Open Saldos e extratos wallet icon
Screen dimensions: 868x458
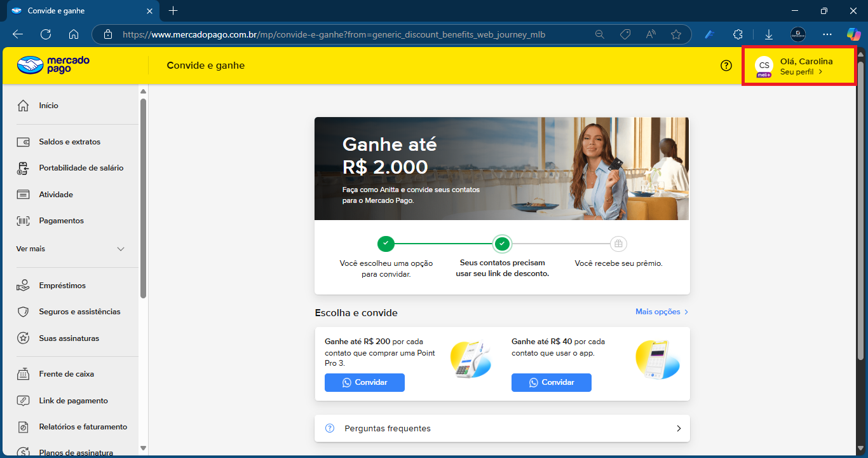(24, 142)
